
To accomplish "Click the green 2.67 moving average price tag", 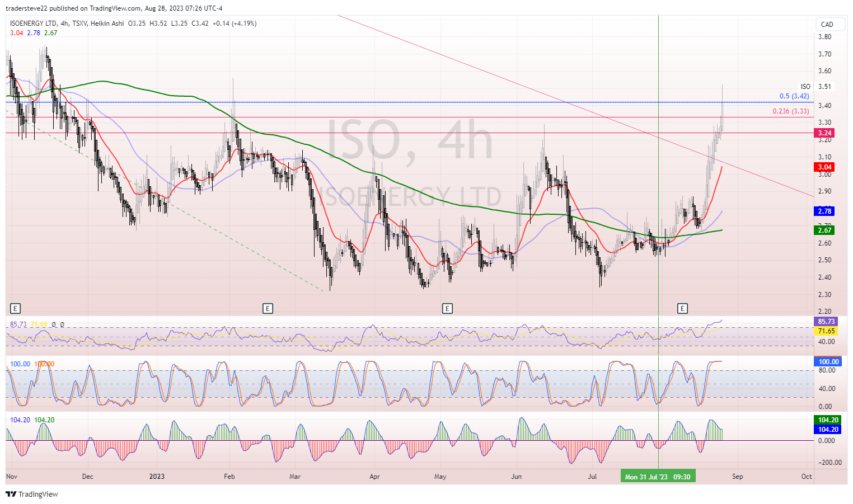I will click(x=824, y=230).
